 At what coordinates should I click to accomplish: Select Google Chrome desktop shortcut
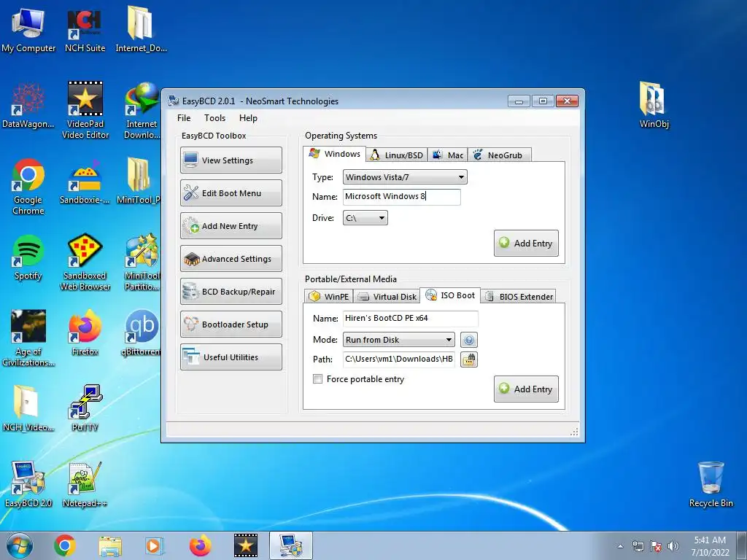pyautogui.click(x=28, y=187)
